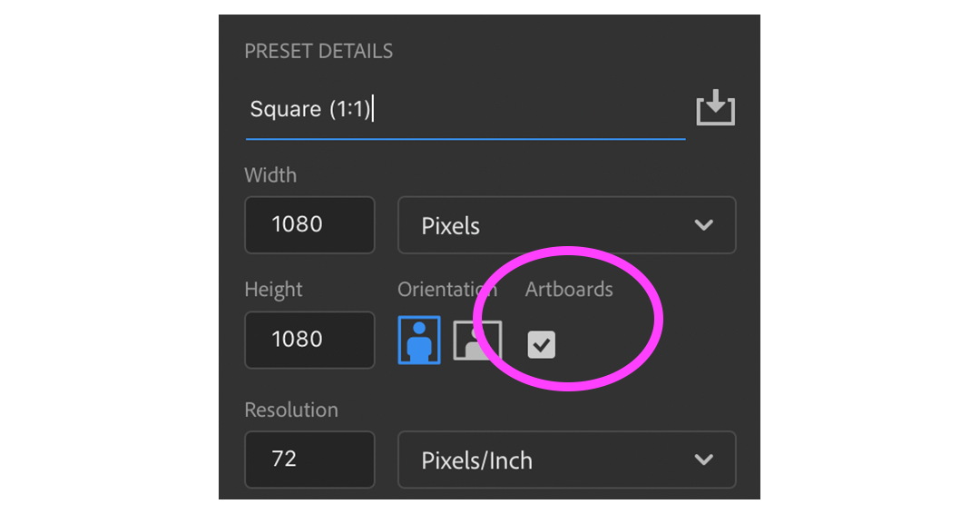Viewport: 980px width, 514px height.
Task: Select the landscape orientation icon
Action: tap(477, 341)
